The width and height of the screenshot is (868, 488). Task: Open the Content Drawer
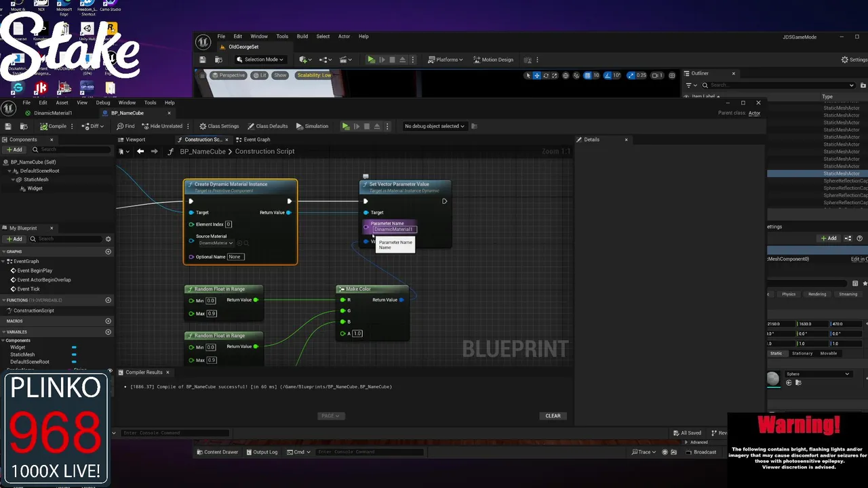[x=218, y=452]
